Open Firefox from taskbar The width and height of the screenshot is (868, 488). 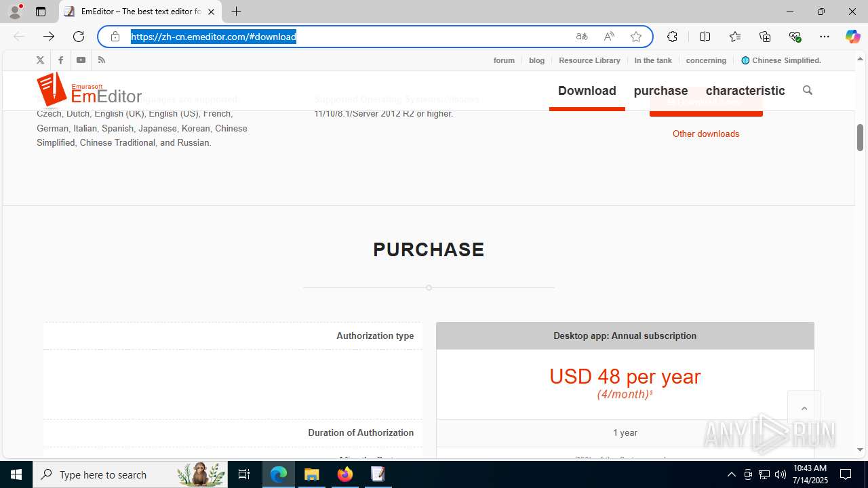pyautogui.click(x=345, y=474)
